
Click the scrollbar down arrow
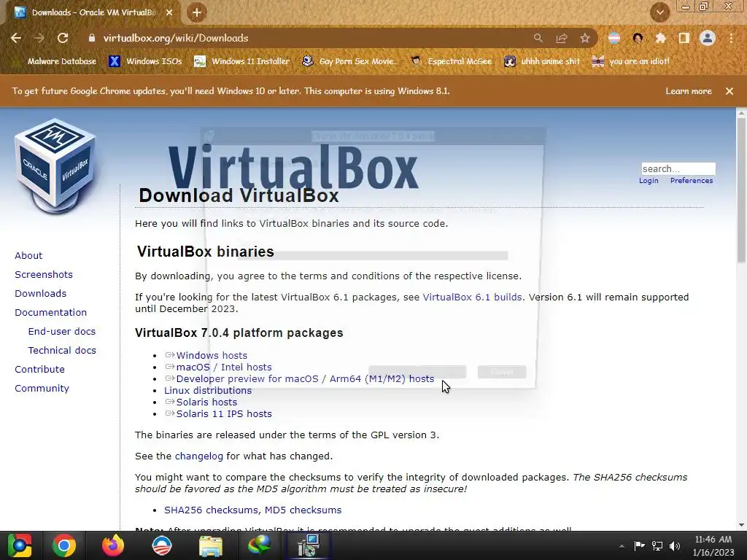coord(741,525)
